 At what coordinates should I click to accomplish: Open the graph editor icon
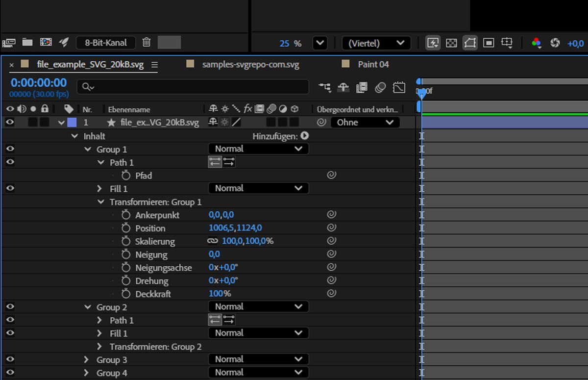[x=399, y=87]
